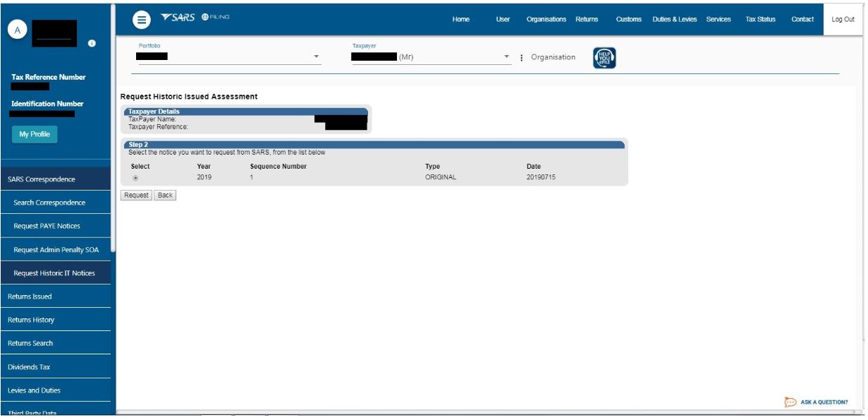Open the hamburger menu icon
This screenshot has width=868, height=420.
[x=142, y=20]
